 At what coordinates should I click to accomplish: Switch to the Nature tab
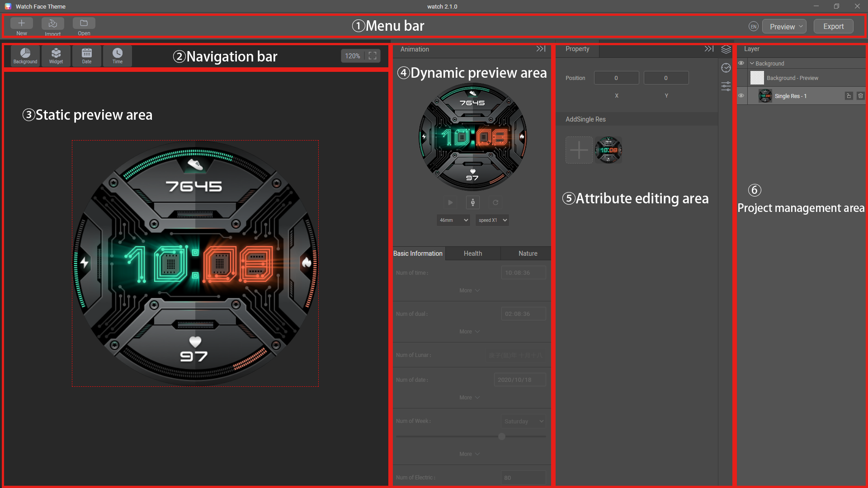[528, 253]
